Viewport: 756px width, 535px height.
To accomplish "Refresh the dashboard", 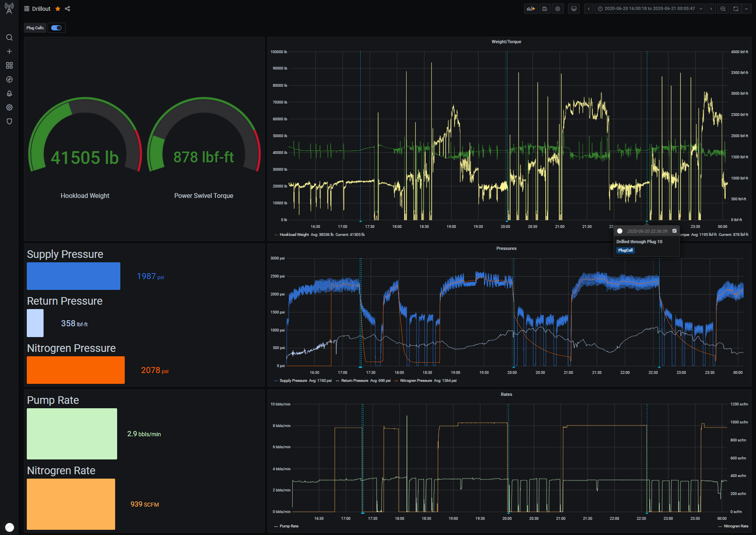I will [x=736, y=9].
